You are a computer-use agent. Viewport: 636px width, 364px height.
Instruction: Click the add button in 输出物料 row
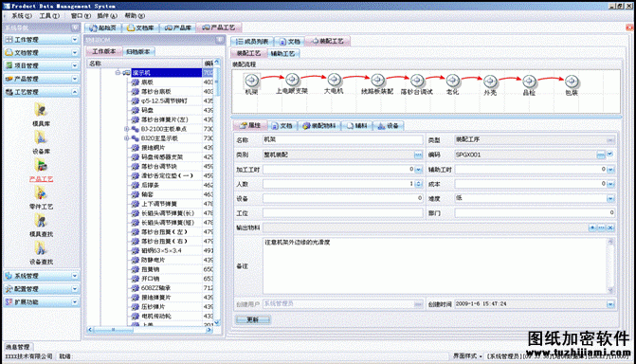click(592, 227)
